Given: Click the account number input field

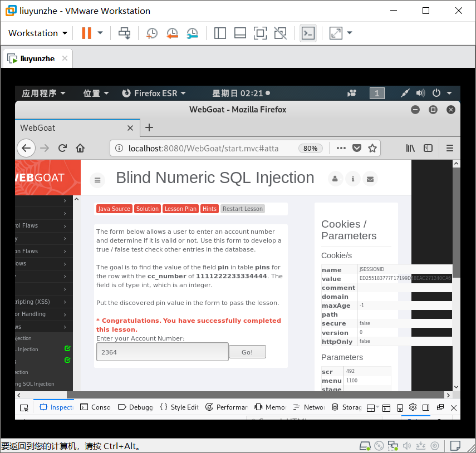Looking at the screenshot, I should [163, 352].
